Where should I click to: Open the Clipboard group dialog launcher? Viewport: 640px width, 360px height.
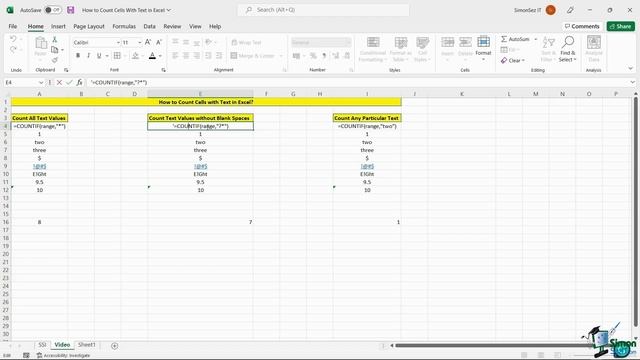tap(66, 70)
